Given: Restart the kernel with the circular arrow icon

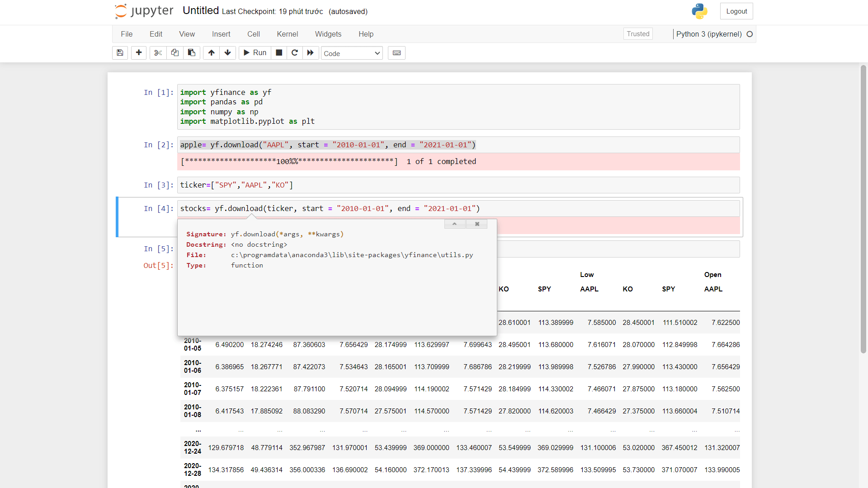Looking at the screenshot, I should [295, 53].
